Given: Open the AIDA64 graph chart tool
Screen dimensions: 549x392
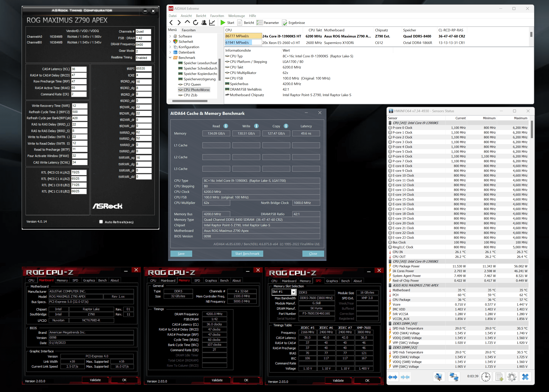Looking at the screenshot, I should tap(212, 23).
